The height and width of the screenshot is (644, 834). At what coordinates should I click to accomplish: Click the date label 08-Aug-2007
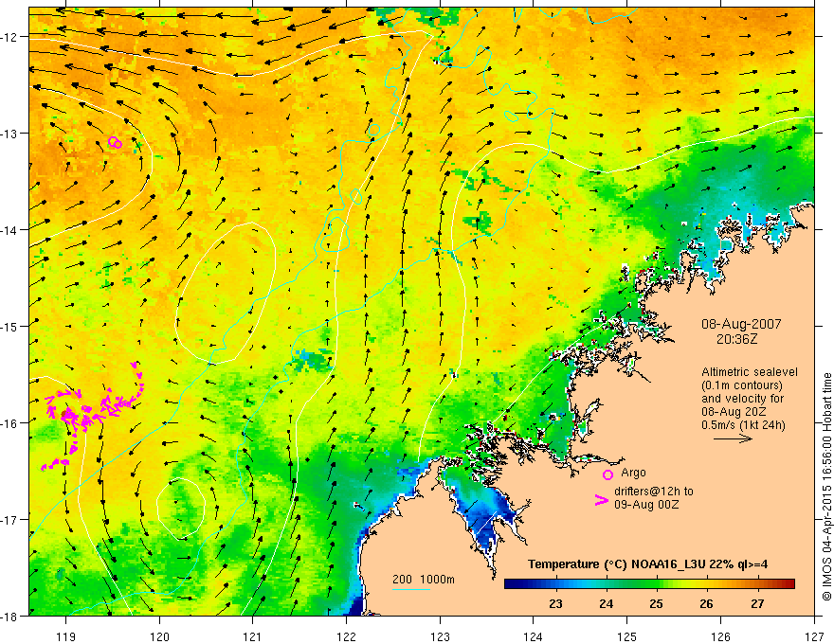tap(741, 324)
